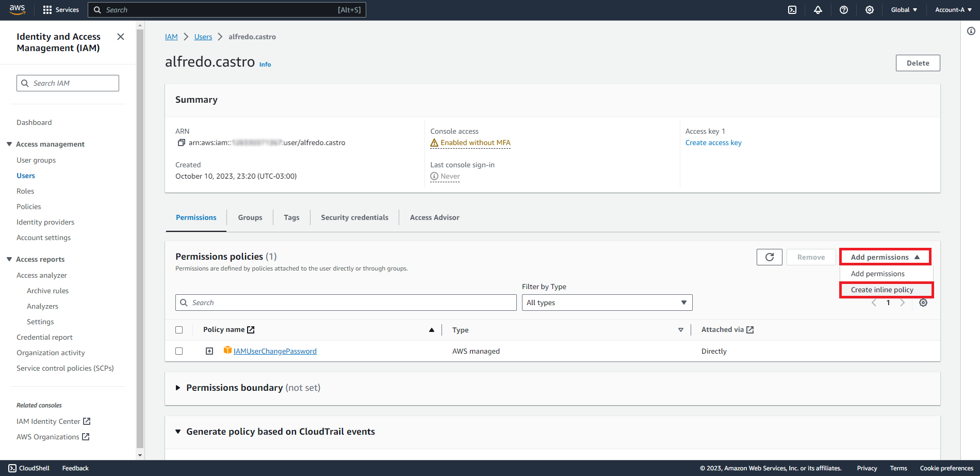Switch to the Permissions tab

[196, 217]
